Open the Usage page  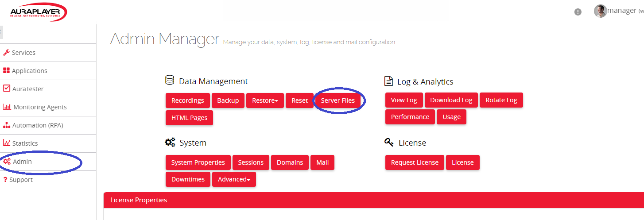pos(452,117)
